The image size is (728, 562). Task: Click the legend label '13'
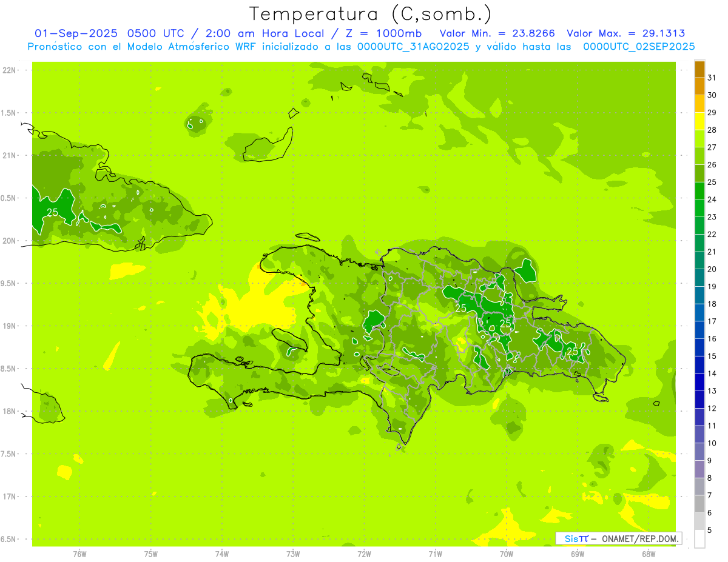712,391
